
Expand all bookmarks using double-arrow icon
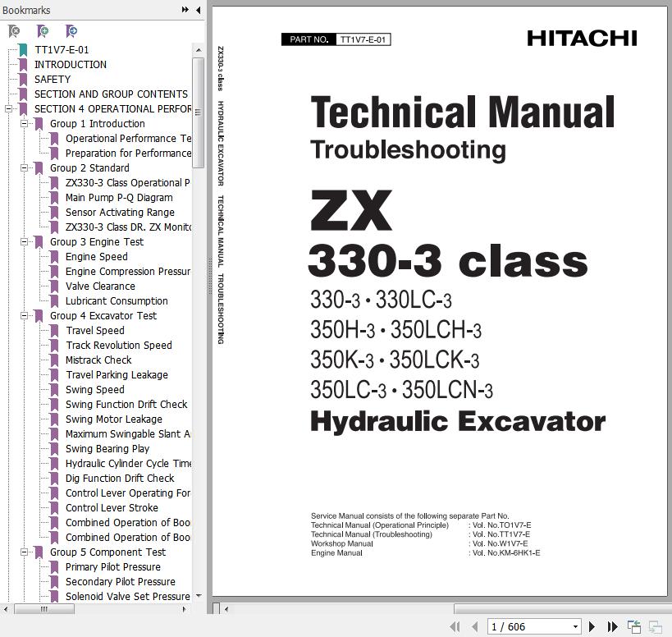(185, 9)
